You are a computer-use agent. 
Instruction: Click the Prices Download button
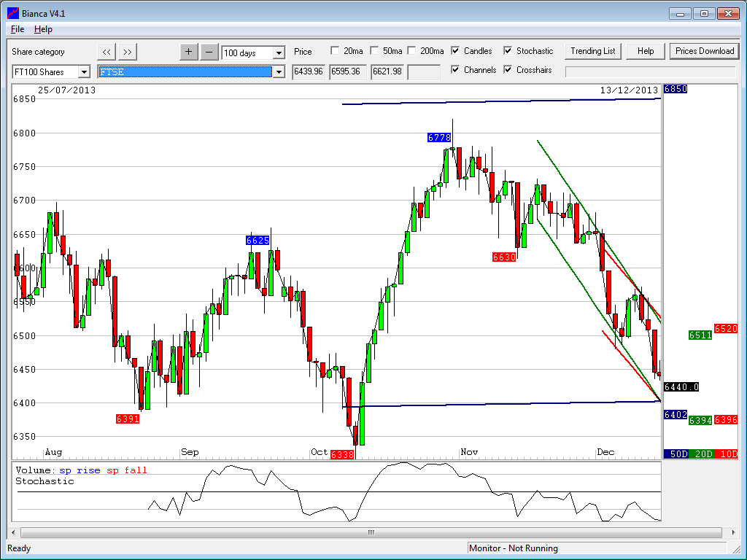click(x=704, y=51)
